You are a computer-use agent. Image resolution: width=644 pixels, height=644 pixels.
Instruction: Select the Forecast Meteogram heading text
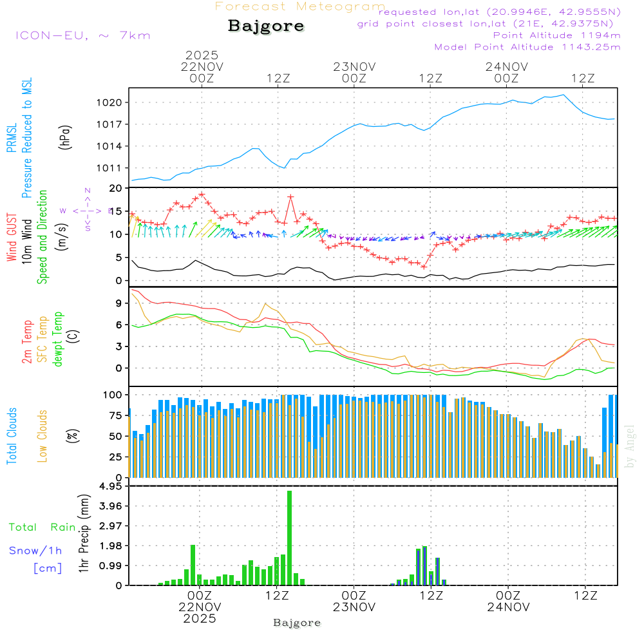299,6
